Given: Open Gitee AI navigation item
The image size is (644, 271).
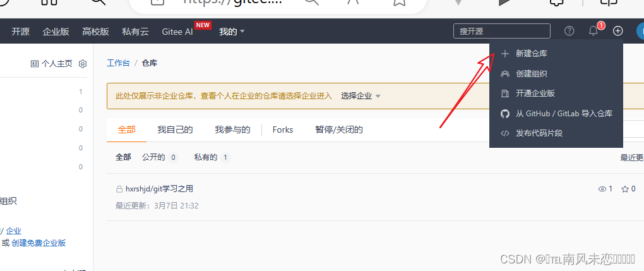Looking at the screenshot, I should 177,32.
